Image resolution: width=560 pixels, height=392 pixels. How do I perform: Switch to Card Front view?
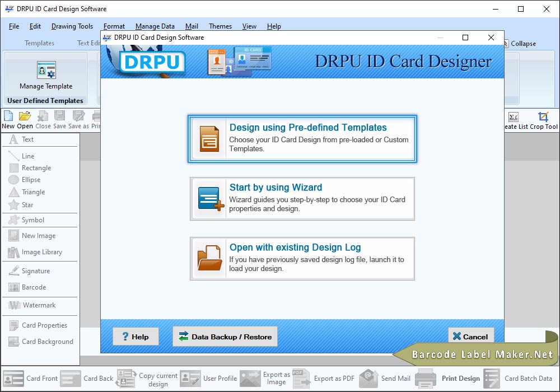click(30, 379)
